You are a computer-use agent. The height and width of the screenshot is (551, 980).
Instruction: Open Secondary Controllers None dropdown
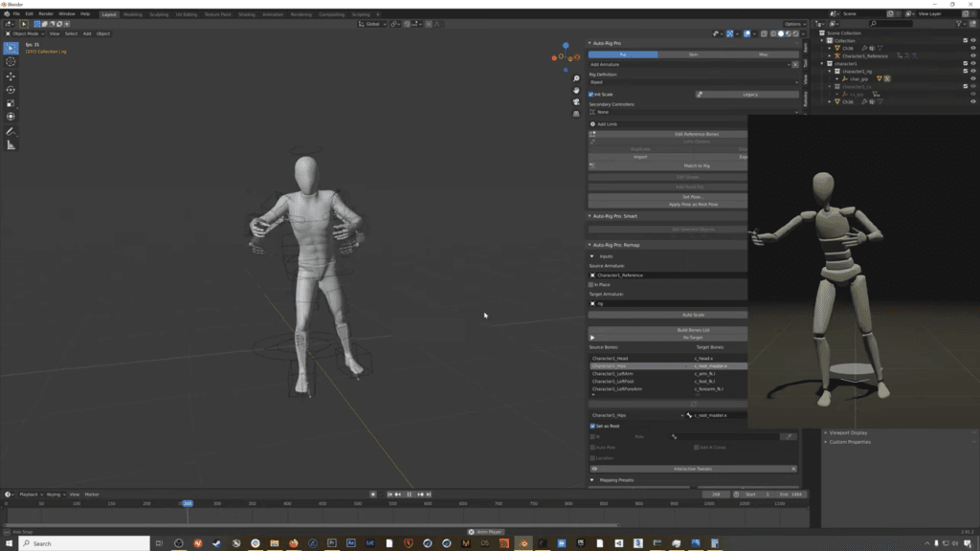pos(694,112)
